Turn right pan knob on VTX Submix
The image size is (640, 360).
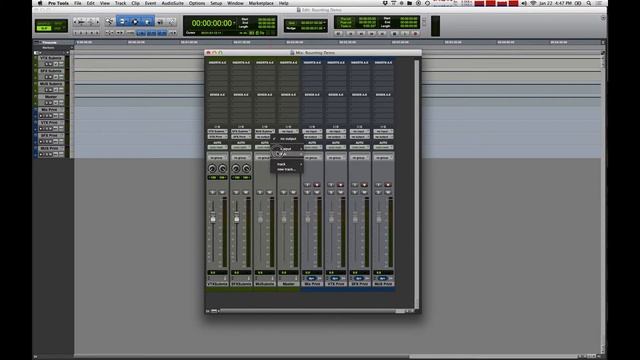click(222, 169)
